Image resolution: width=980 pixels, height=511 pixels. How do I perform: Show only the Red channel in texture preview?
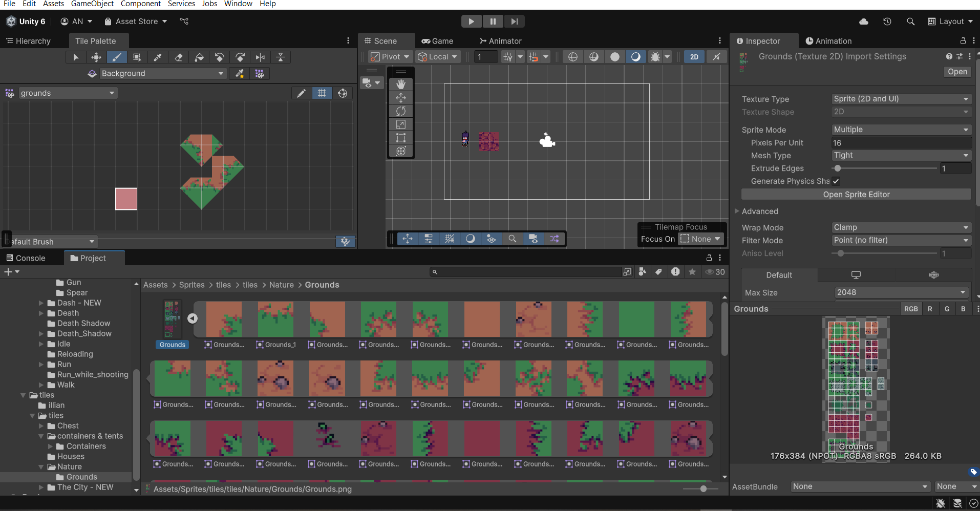pyautogui.click(x=930, y=309)
